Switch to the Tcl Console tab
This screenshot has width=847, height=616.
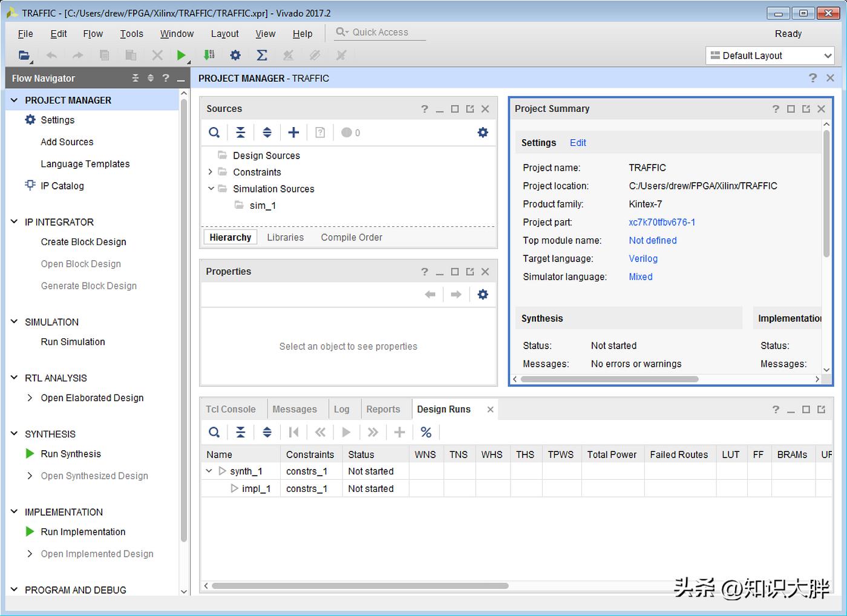tap(231, 409)
